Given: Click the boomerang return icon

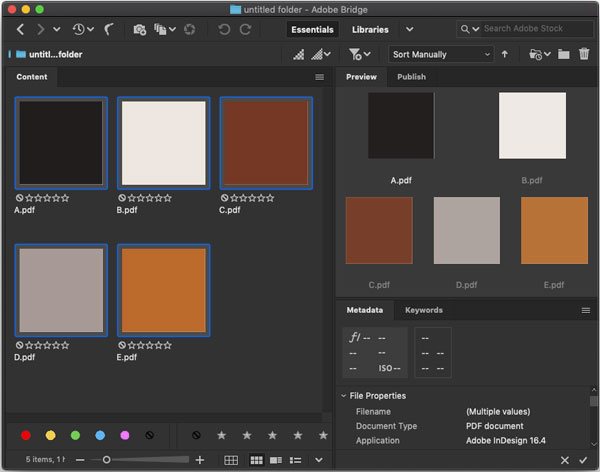Looking at the screenshot, I should (x=108, y=30).
